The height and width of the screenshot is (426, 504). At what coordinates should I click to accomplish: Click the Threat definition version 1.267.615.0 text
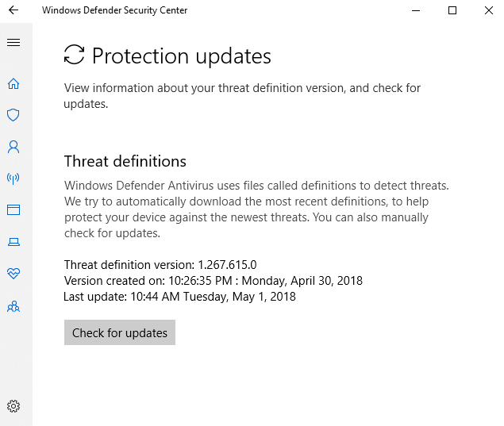click(x=160, y=265)
